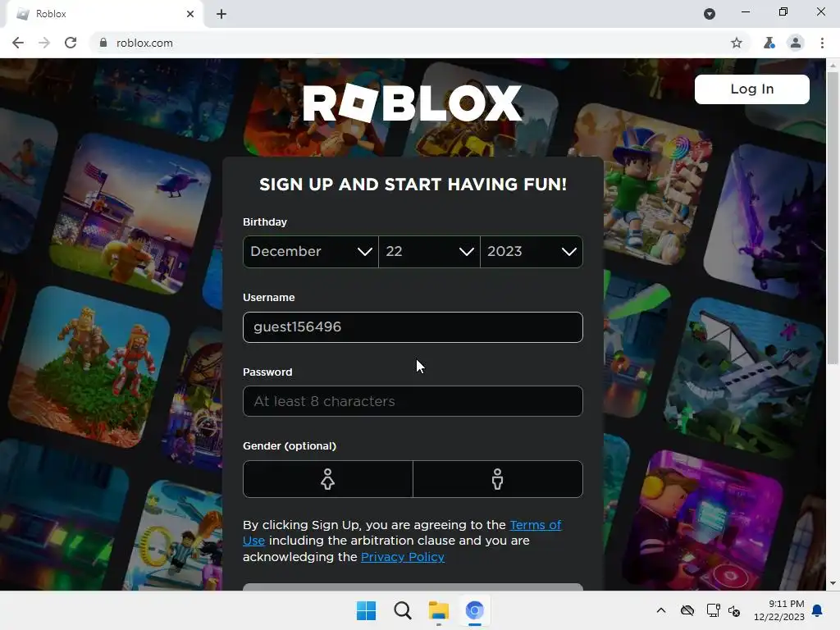Click the Log In button
This screenshot has height=630, width=840.
(x=751, y=89)
